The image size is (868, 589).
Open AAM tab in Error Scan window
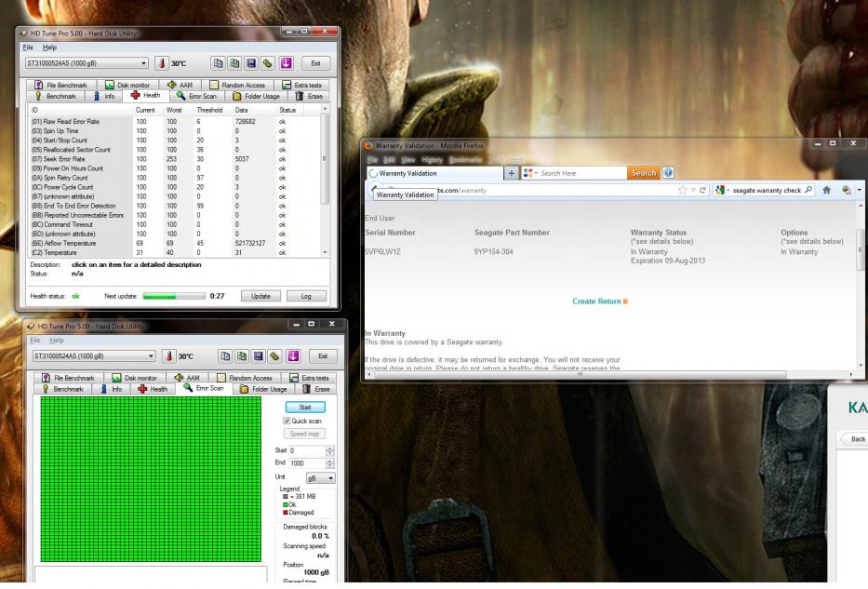tap(187, 378)
